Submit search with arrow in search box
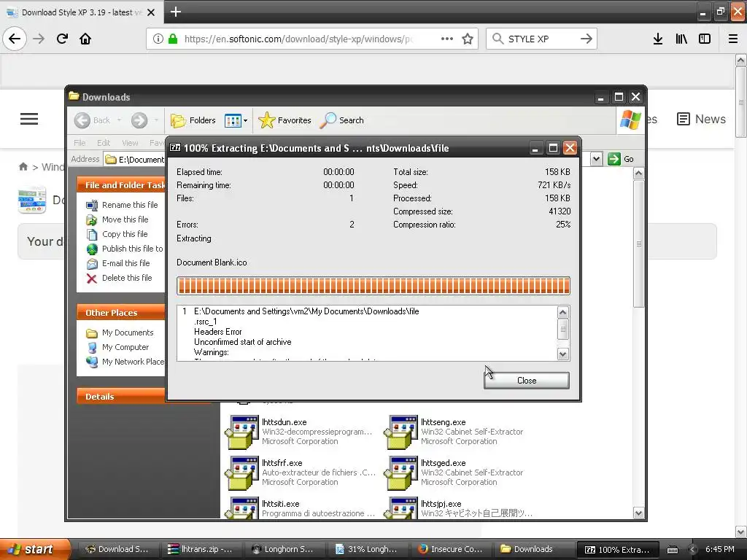This screenshot has width=747, height=560. pyautogui.click(x=587, y=39)
